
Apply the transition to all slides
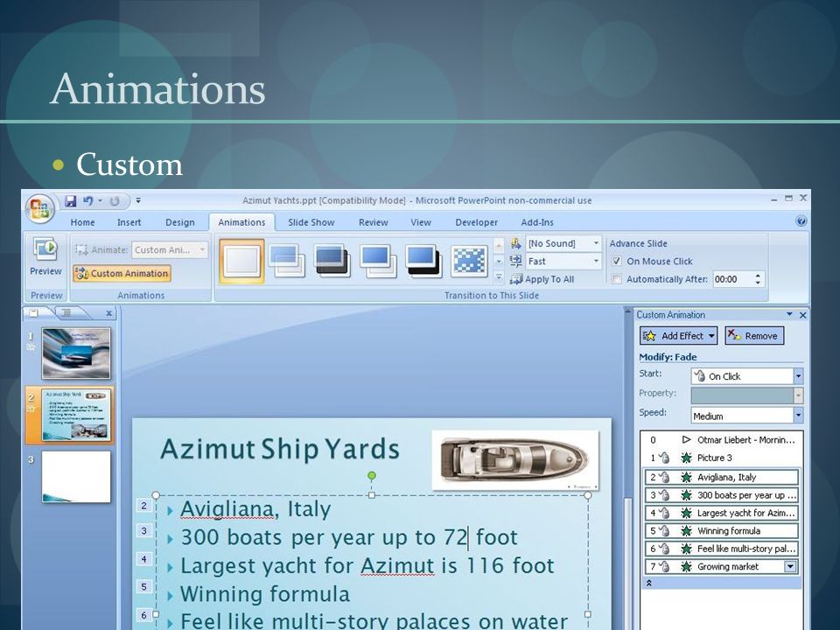point(542,279)
